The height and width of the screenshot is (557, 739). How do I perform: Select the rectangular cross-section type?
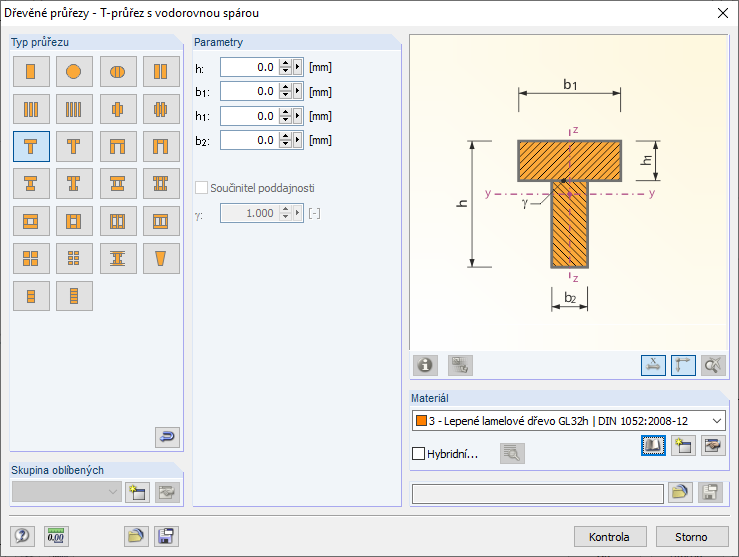pyautogui.click(x=31, y=72)
